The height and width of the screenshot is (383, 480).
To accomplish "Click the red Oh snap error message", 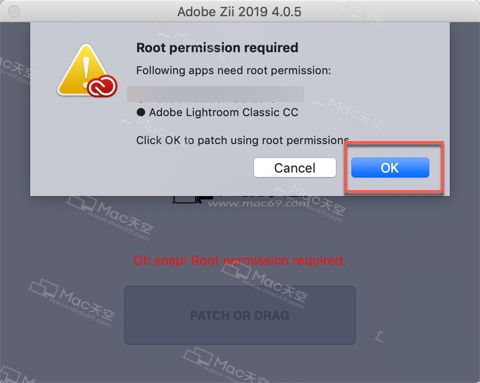I will [x=239, y=261].
